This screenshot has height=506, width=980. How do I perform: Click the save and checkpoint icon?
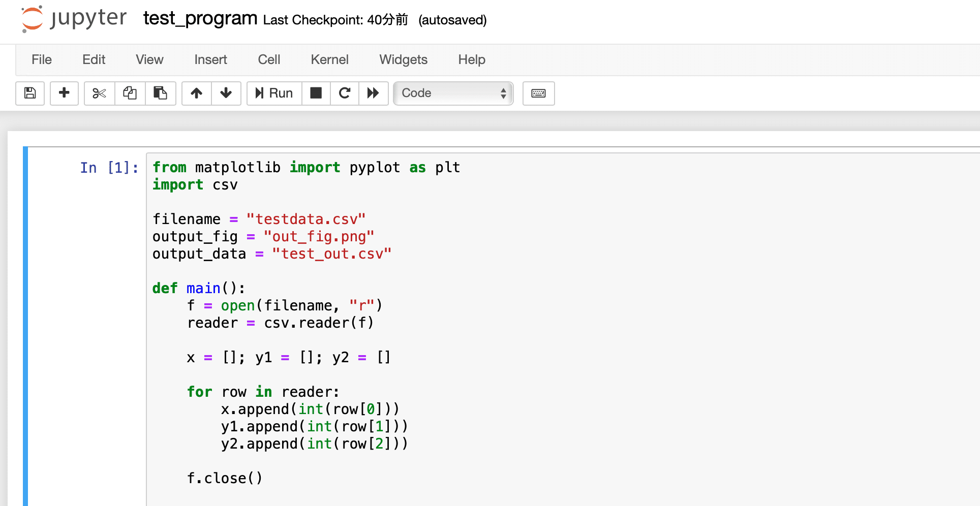coord(30,93)
